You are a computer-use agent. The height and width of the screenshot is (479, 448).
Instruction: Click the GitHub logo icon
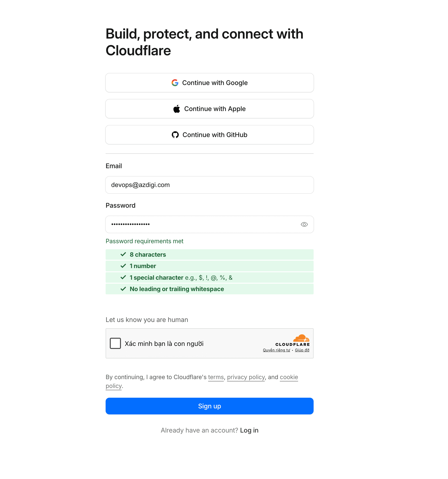pos(175,135)
